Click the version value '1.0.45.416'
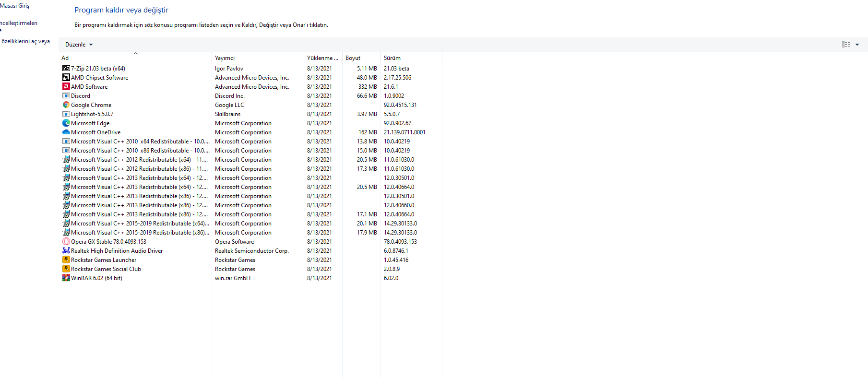868x378 pixels. point(396,260)
